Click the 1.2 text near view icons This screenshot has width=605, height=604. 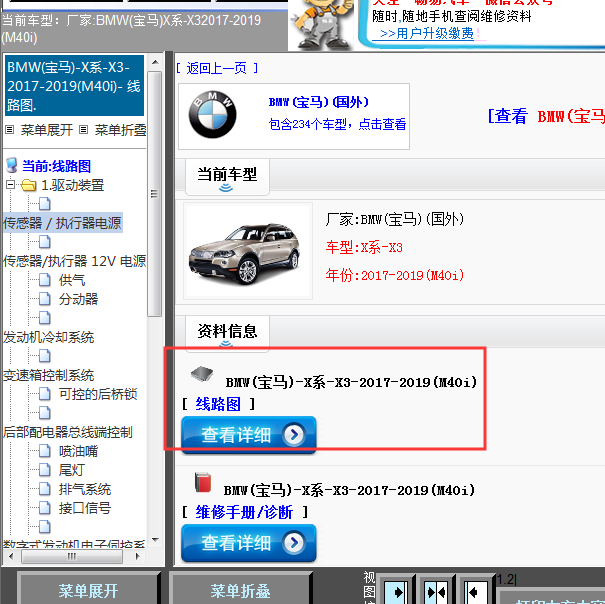pos(505,579)
